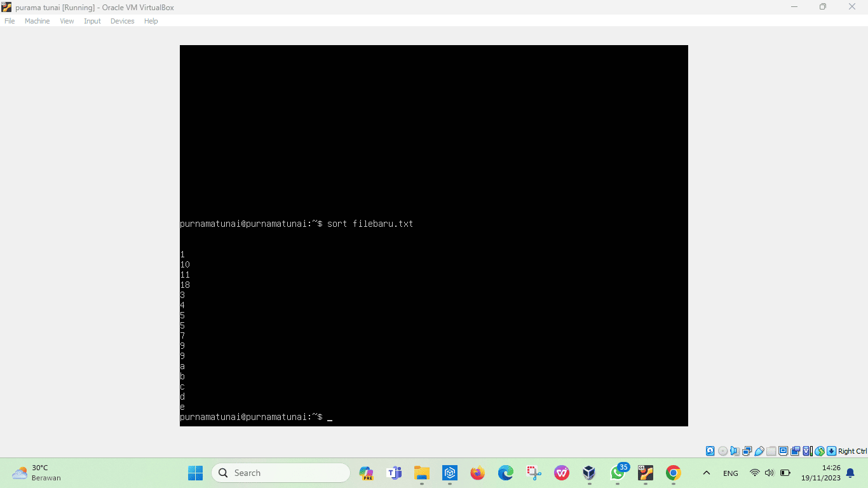The image size is (868, 488).
Task: Open File Explorer from taskbar
Action: 422,473
